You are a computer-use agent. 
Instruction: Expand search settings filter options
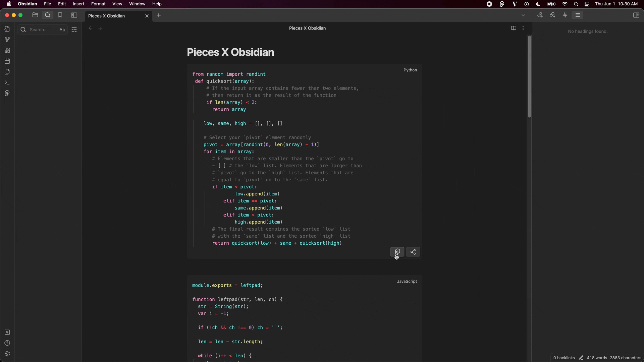pos(74,29)
